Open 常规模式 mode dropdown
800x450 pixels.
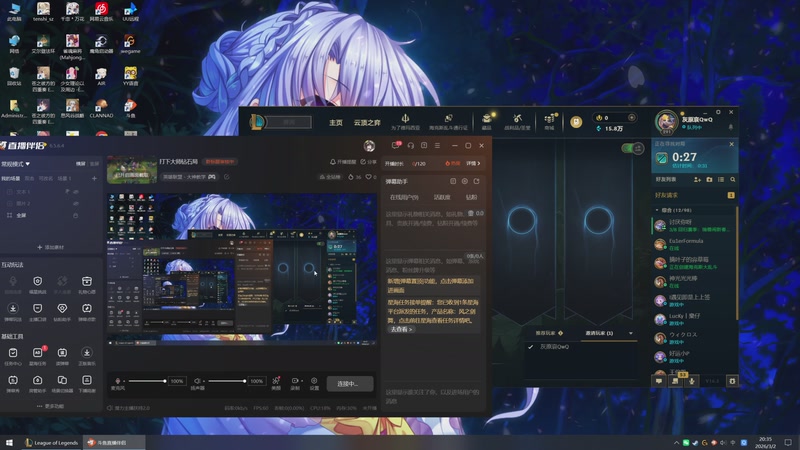click(16, 164)
